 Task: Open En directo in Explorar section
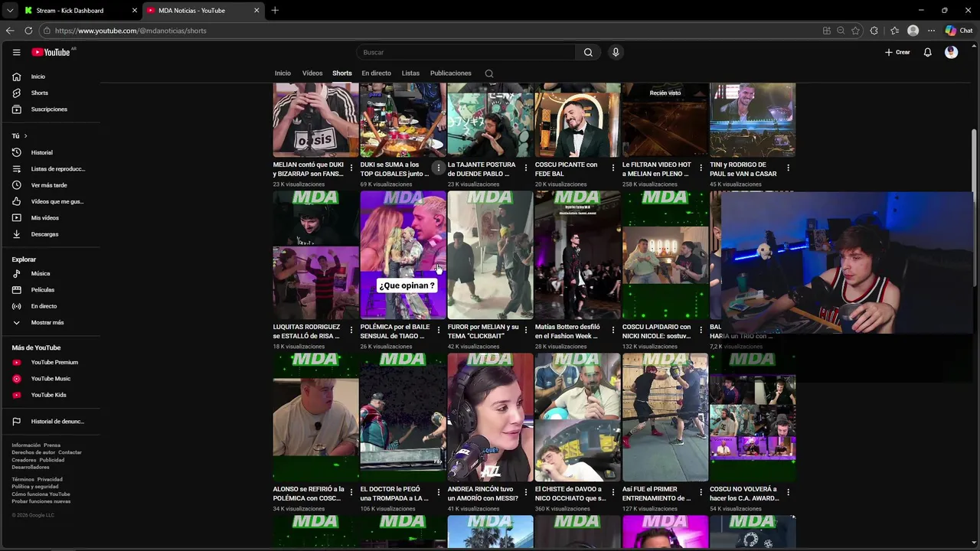50,306
